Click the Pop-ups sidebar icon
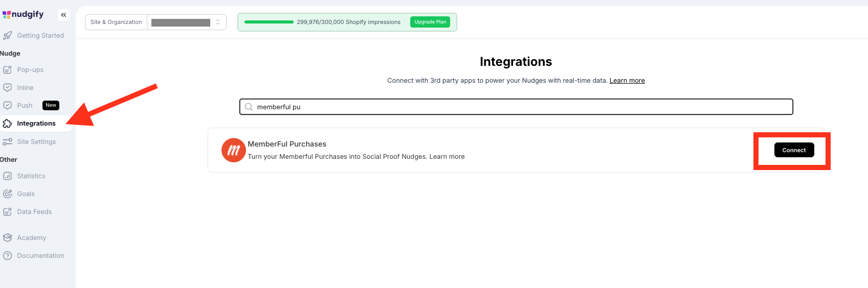Screen dimensions: 868x288 (8, 70)
